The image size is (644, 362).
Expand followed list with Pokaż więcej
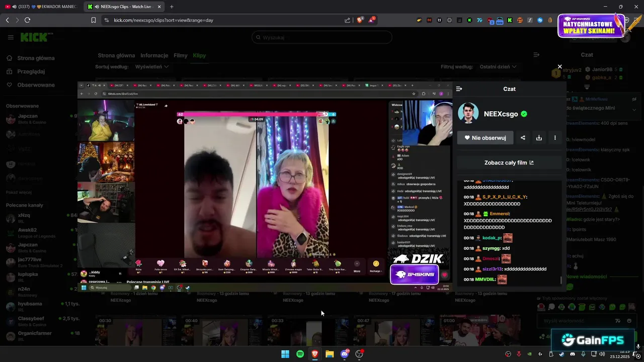click(x=19, y=192)
